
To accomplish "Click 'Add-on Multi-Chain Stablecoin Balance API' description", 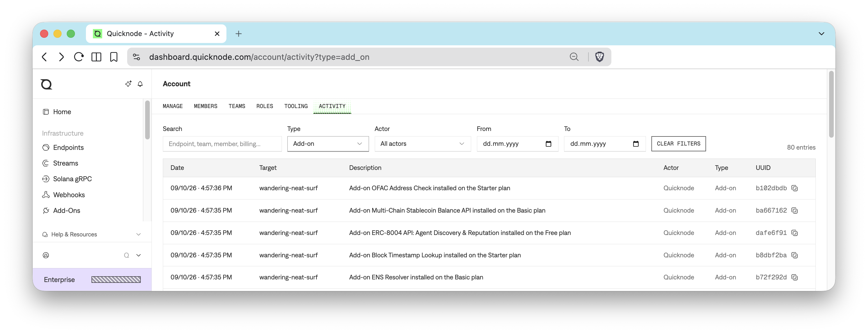I will pos(447,211).
